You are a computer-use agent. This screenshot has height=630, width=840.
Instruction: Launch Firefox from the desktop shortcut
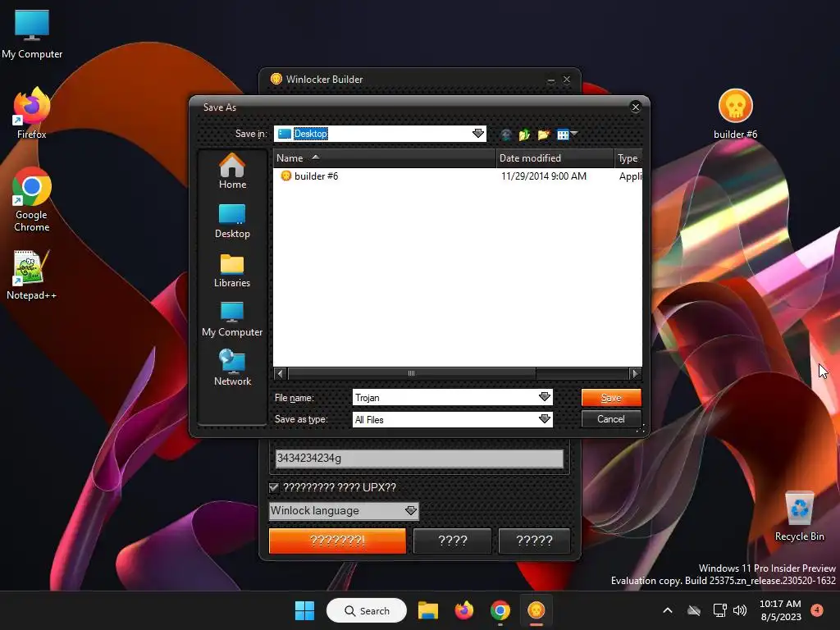pos(32,113)
